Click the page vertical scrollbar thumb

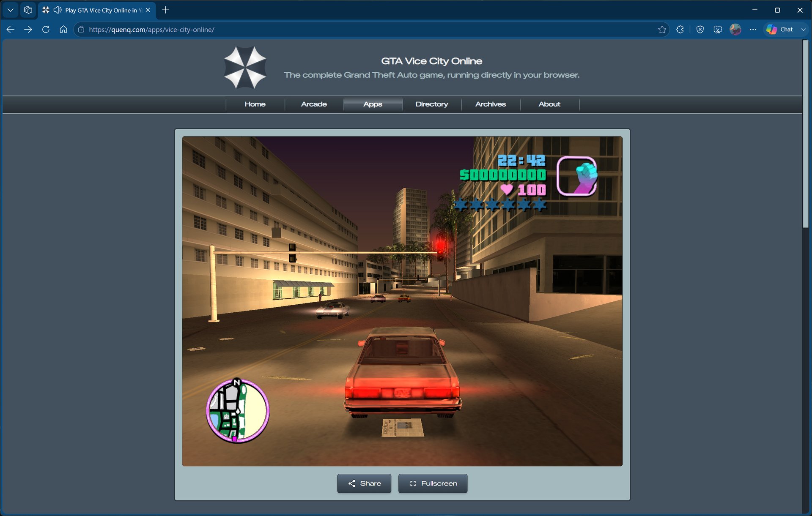point(806,134)
